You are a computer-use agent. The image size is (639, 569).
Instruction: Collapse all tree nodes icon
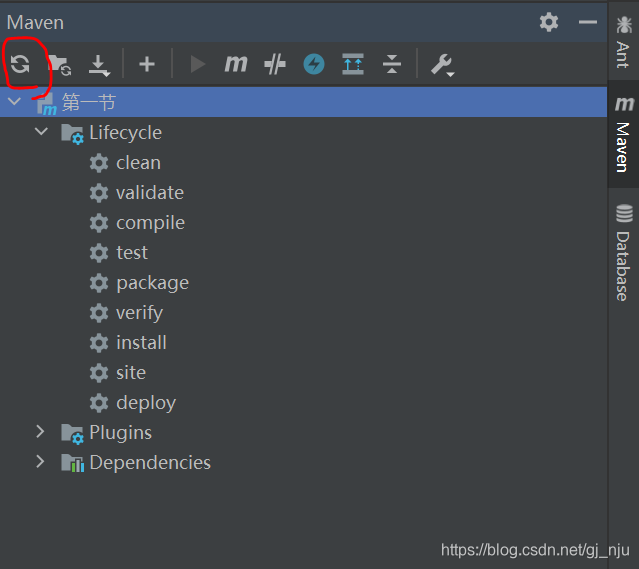[392, 64]
